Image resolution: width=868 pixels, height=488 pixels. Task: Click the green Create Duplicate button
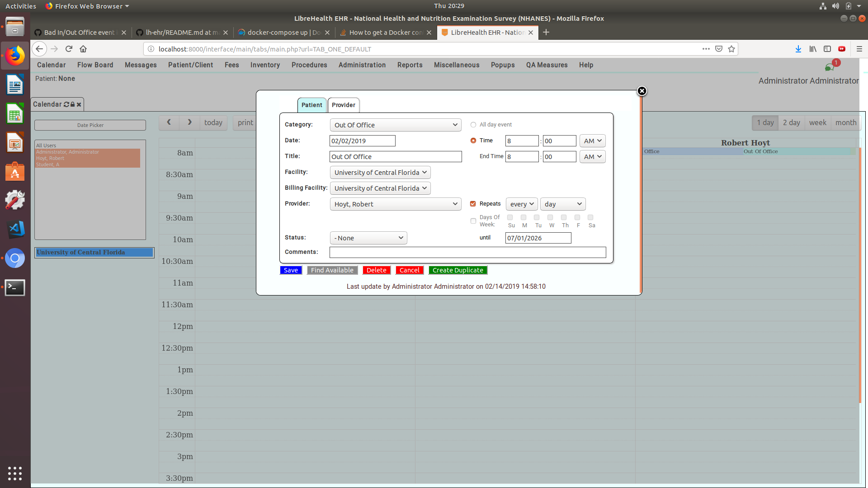(x=458, y=270)
